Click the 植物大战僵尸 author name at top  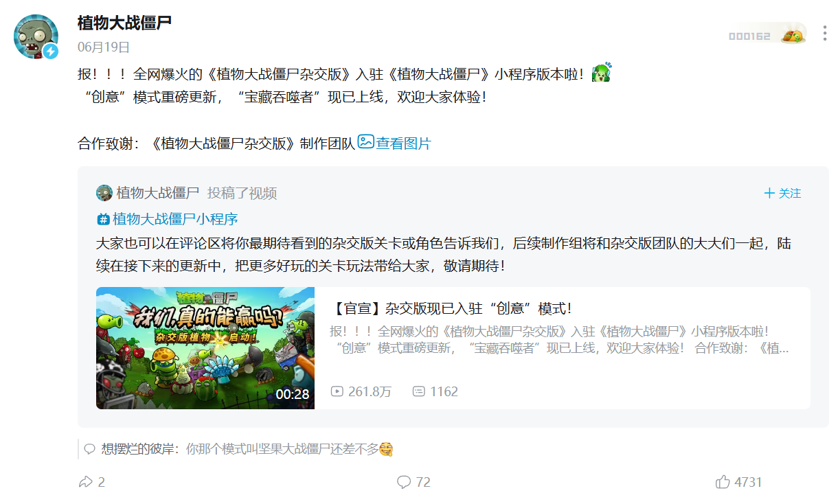[x=124, y=23]
